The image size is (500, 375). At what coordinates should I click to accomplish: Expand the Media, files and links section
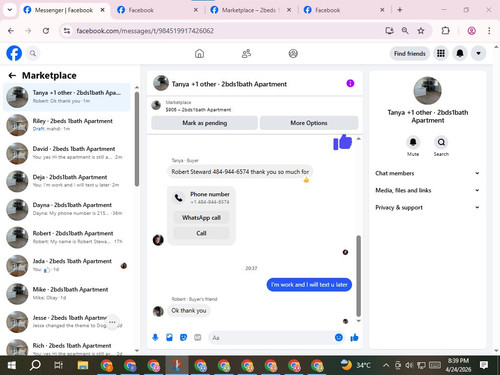pos(427,190)
